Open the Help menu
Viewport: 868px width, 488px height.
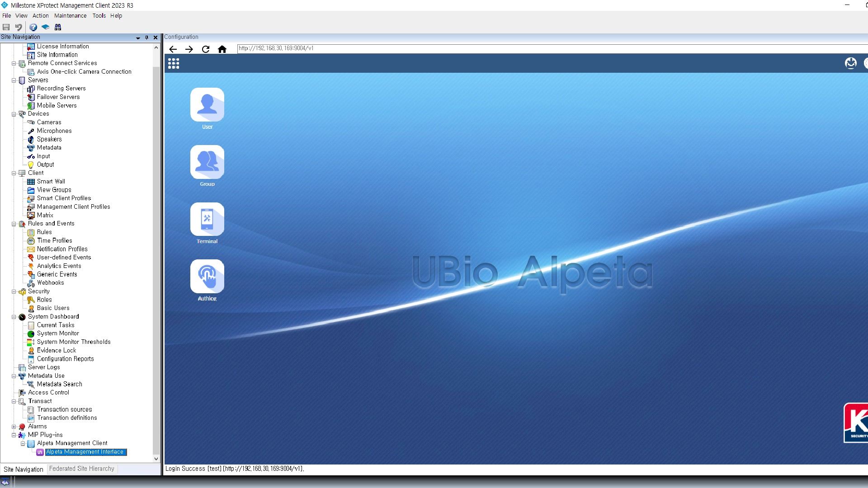pos(116,15)
